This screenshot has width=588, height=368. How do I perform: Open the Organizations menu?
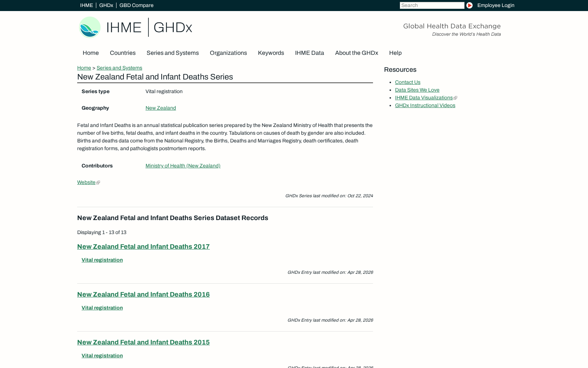228,53
